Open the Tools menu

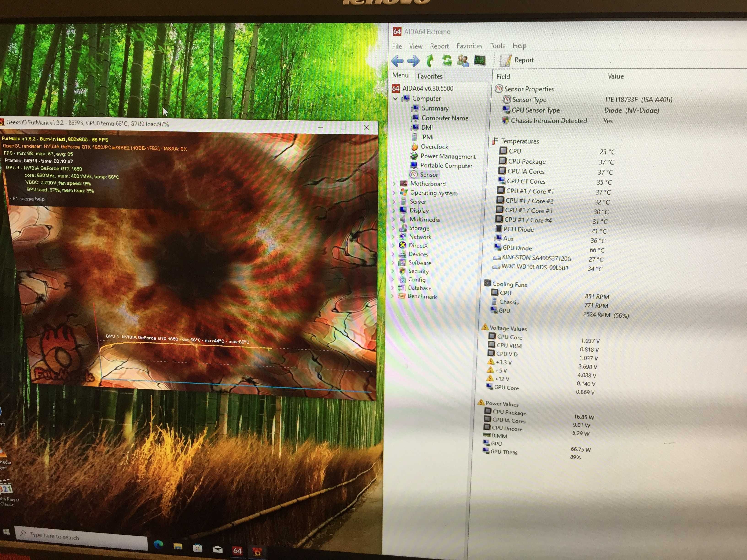coord(498,46)
